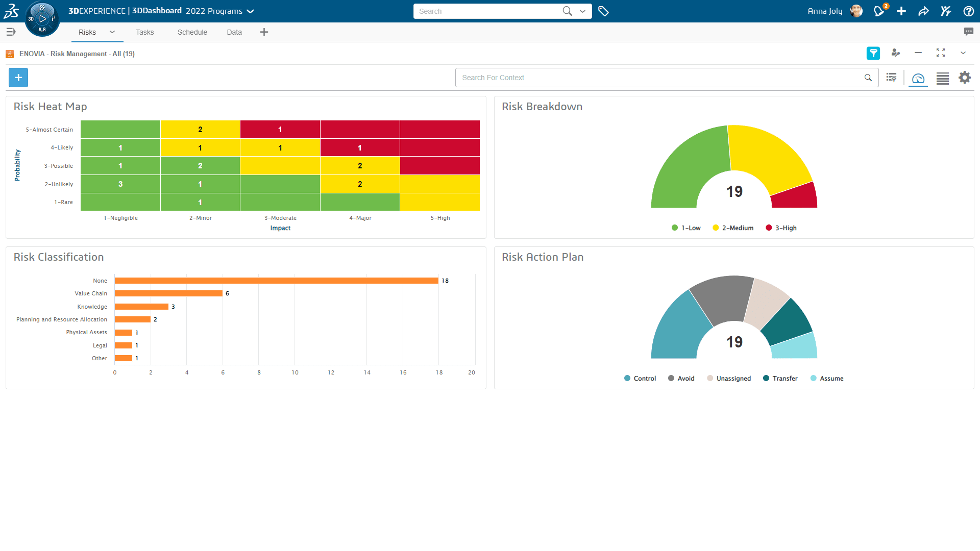Toggle the Risks tab visibility filter
This screenshot has width=980, height=551.
112,32
